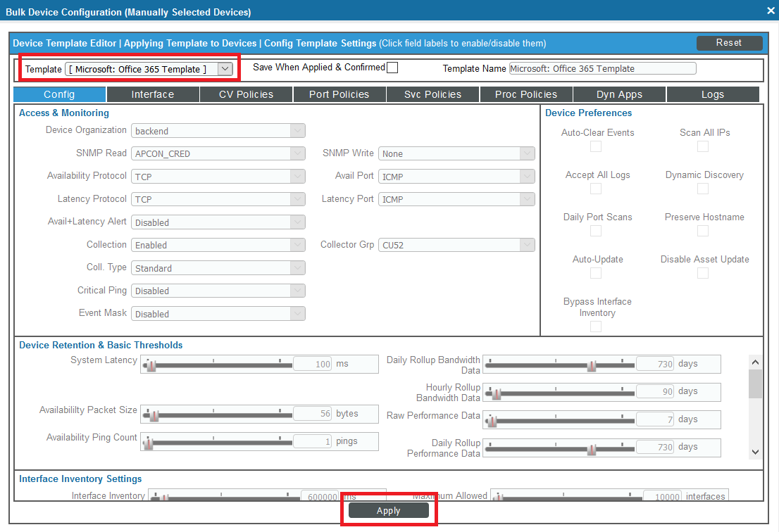Expand the Avail+Latency Alert dropdown
779x532 pixels.
click(x=218, y=222)
